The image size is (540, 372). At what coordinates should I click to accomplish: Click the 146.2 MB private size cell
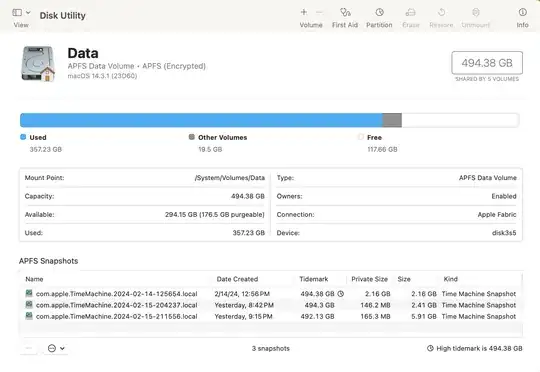pyautogui.click(x=375, y=305)
